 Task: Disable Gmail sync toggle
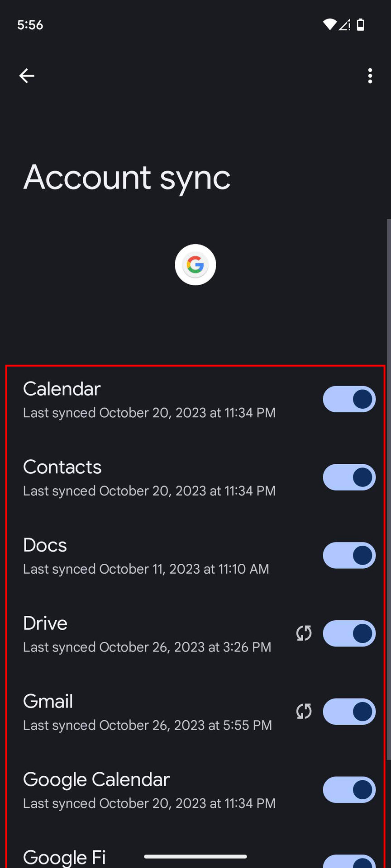point(349,712)
